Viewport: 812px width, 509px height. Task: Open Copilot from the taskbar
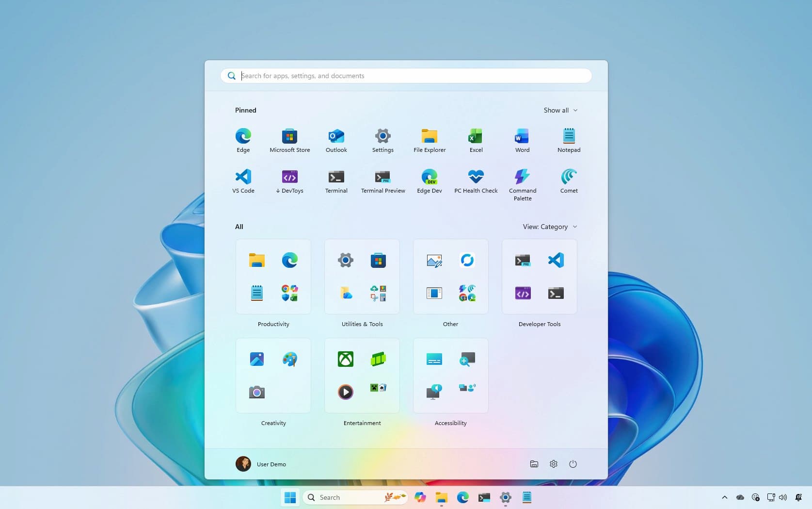tap(420, 497)
